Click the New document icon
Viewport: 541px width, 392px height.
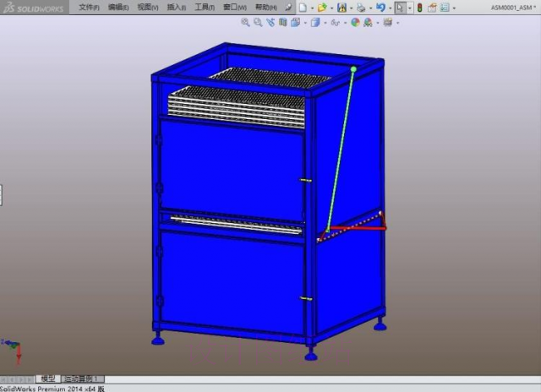[x=302, y=7]
